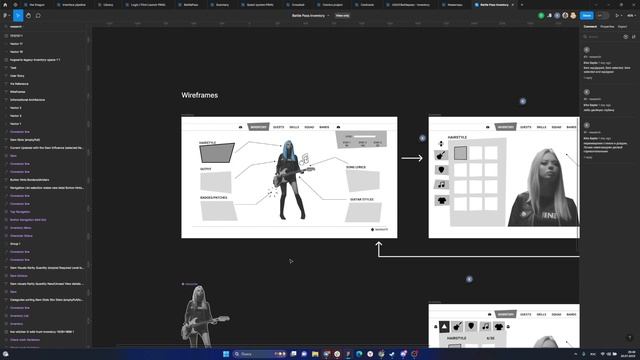Select the Hand tool in toolbar
The width and height of the screenshot is (640, 360).
tap(28, 16)
